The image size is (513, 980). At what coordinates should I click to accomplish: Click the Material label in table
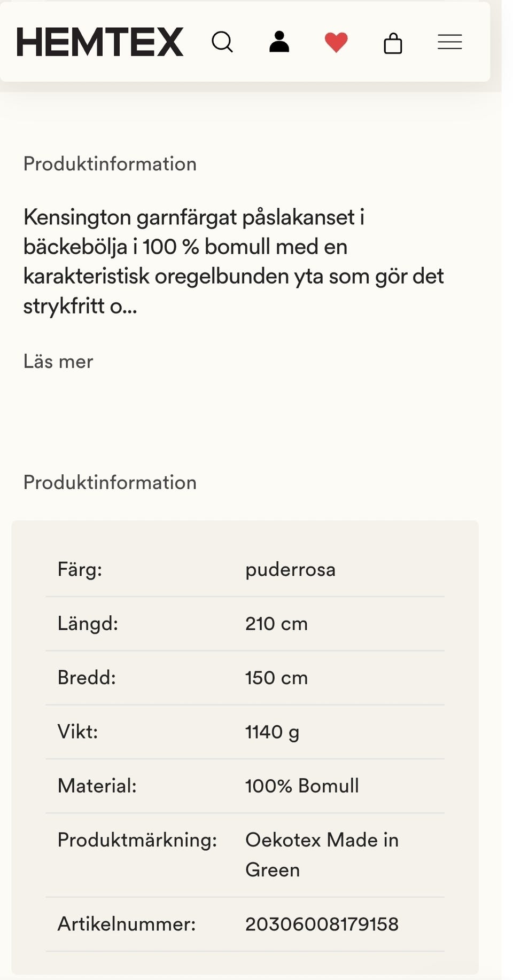97,786
